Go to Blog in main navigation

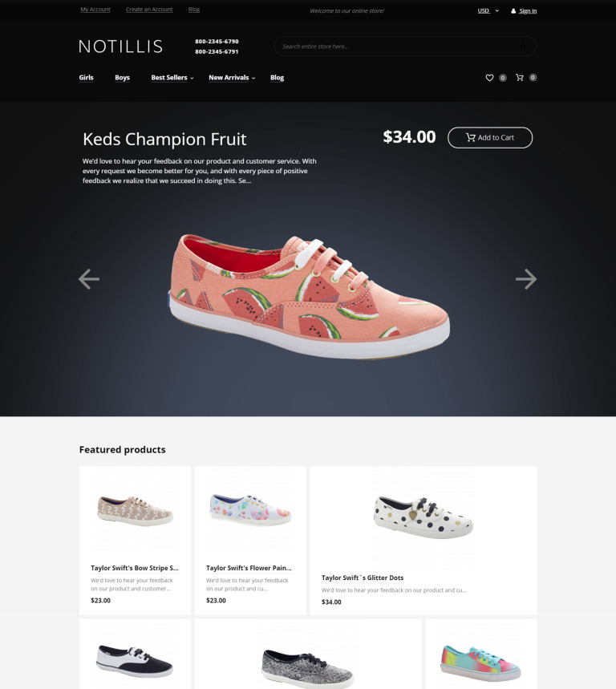click(277, 78)
